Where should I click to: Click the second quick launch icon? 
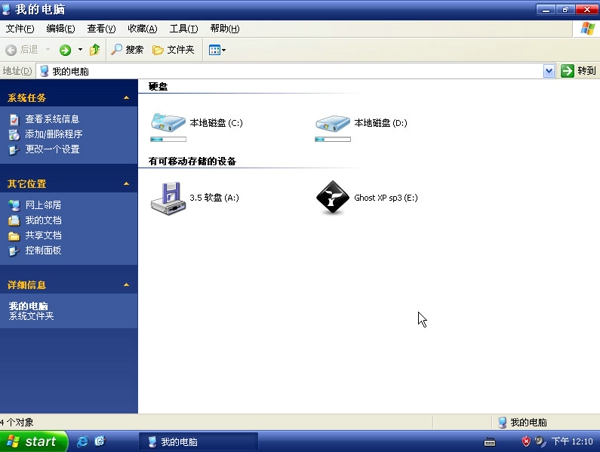tap(100, 441)
